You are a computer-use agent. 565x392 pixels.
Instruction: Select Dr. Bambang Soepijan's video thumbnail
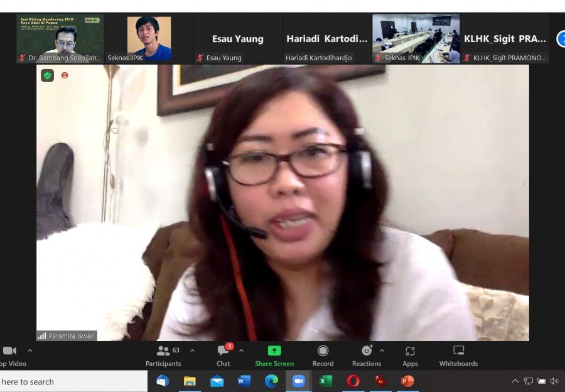60,38
